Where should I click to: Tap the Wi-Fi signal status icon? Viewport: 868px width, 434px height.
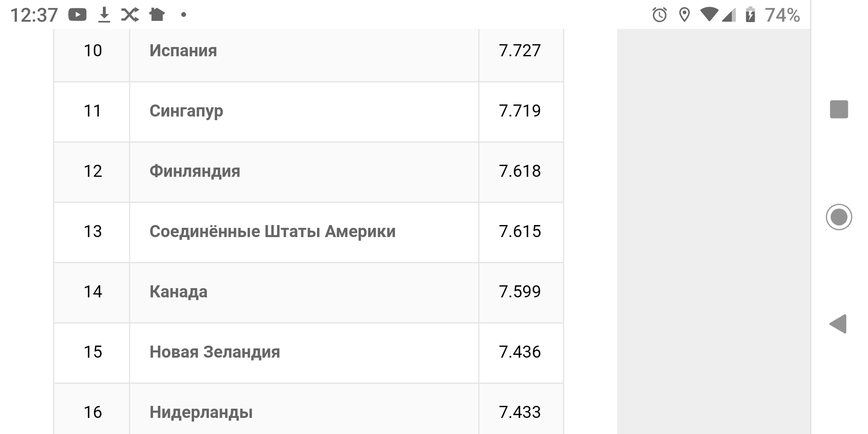(709, 14)
